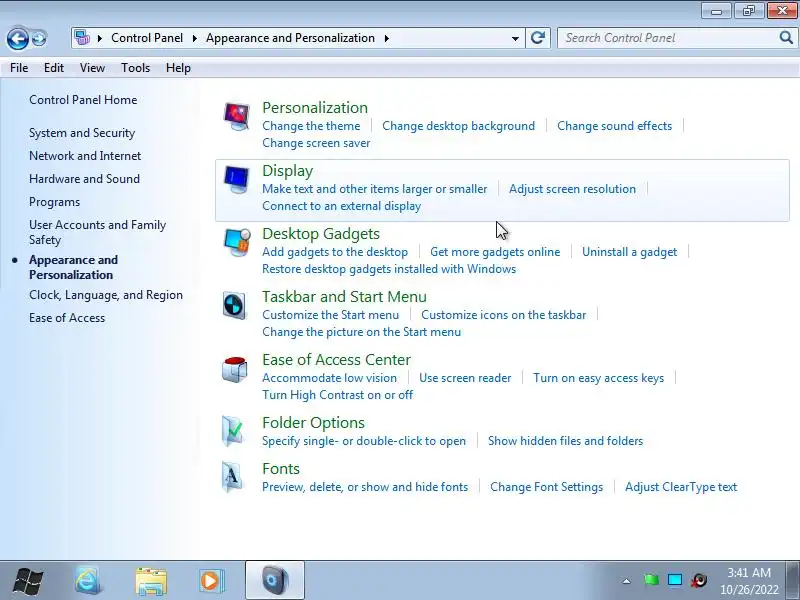Open User Accounts and Family Safety
This screenshot has height=600, width=800.
[x=97, y=232]
